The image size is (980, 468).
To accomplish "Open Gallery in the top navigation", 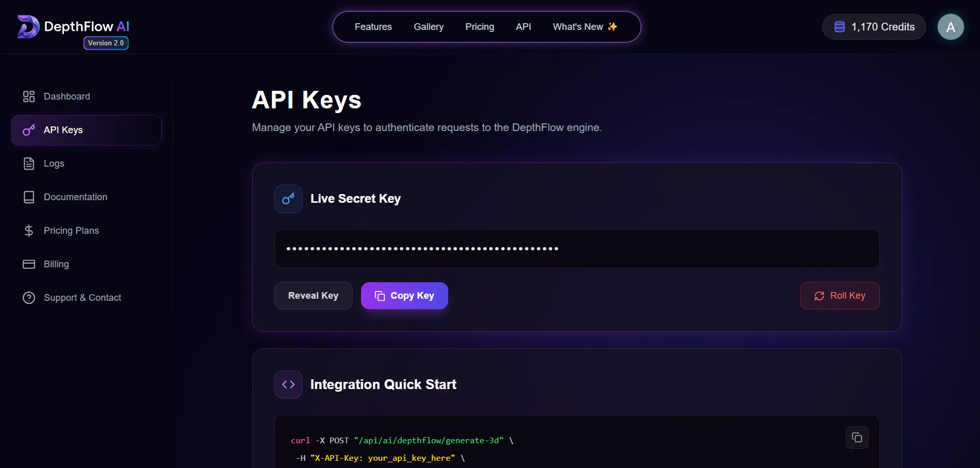I will [x=429, y=27].
